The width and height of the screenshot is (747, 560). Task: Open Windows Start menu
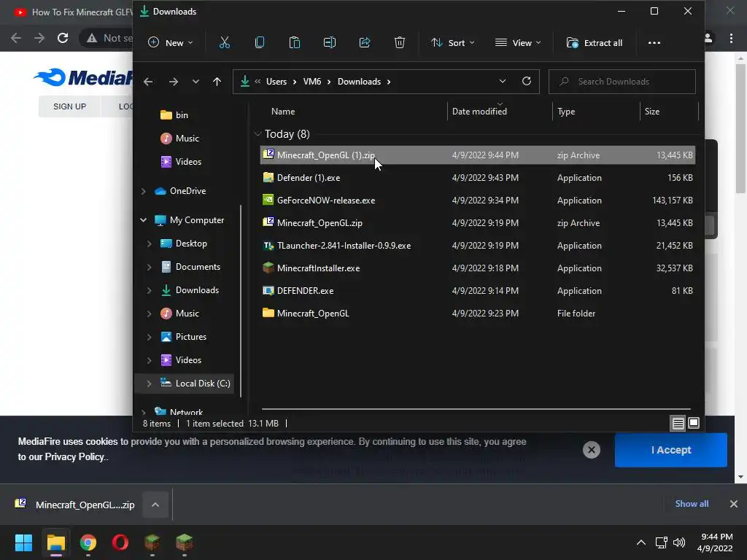click(x=24, y=542)
